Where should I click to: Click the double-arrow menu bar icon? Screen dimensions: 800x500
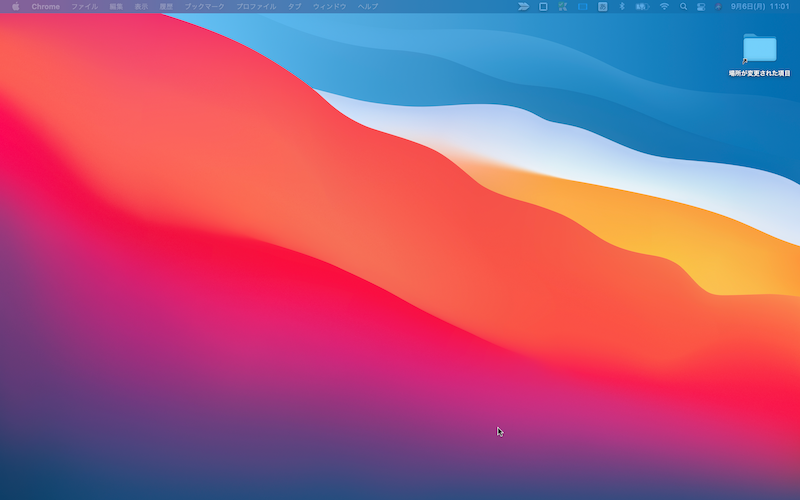point(523,7)
